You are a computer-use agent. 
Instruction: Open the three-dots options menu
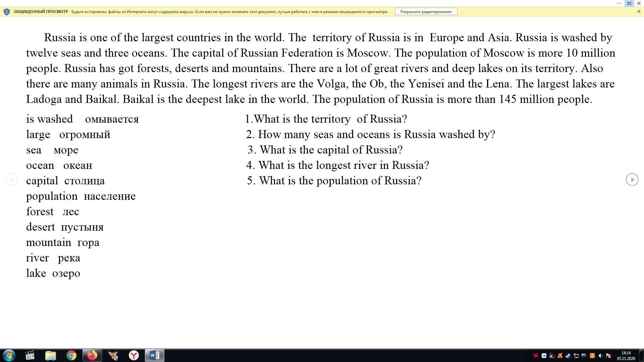619,3
